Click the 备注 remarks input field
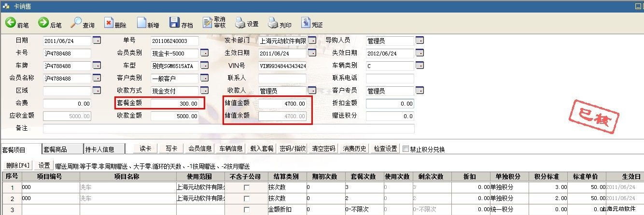This screenshot has height=215, width=644. point(228,129)
